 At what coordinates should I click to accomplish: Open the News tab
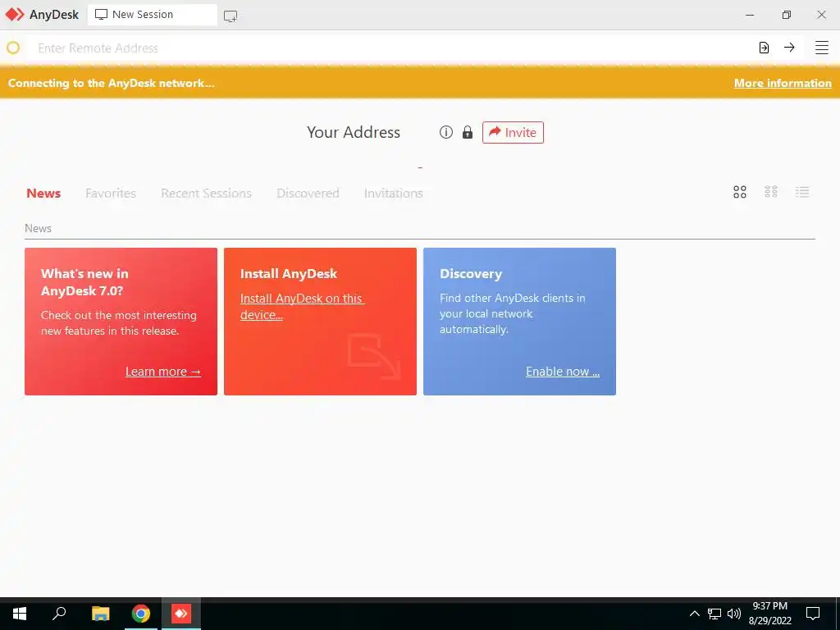[43, 194]
